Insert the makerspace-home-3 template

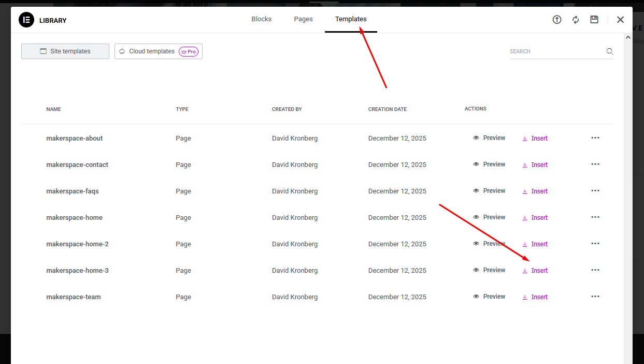(x=535, y=271)
